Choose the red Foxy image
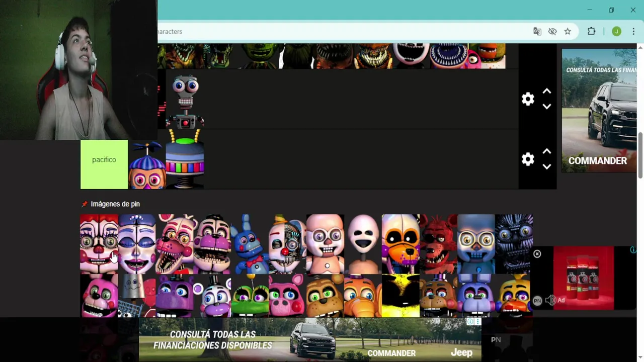This screenshot has width=644, height=362. point(439,244)
